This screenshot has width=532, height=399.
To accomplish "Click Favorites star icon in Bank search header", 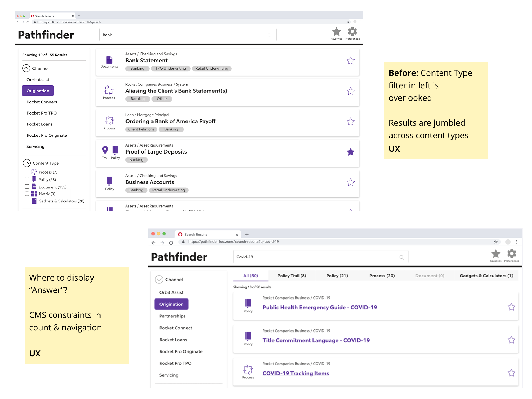I will coord(336,32).
